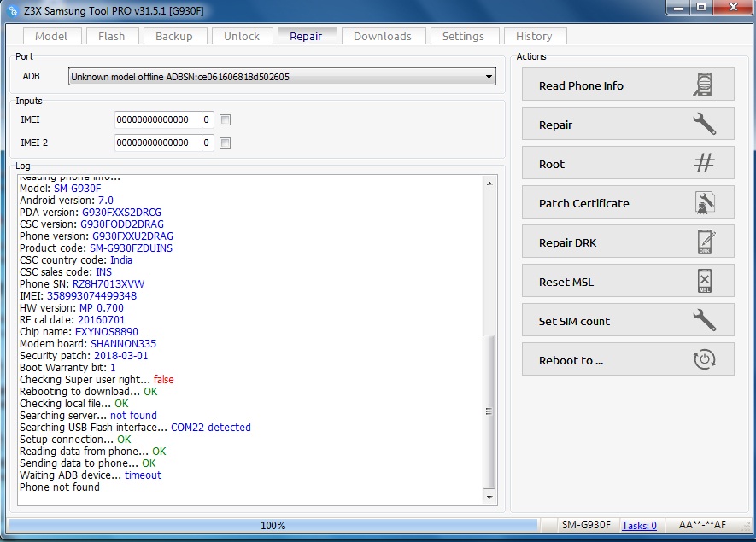Open the Unlock tab
Viewport: 756px width, 542px height.
pyautogui.click(x=242, y=36)
